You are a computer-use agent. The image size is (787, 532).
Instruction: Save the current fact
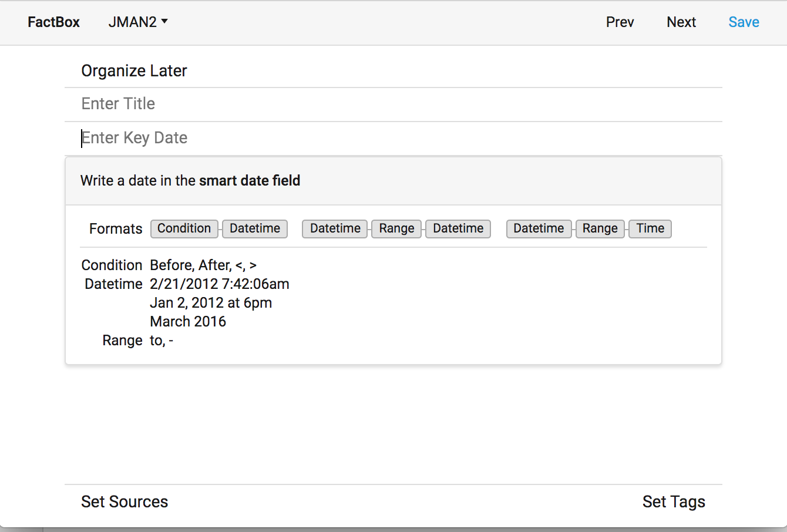744,22
